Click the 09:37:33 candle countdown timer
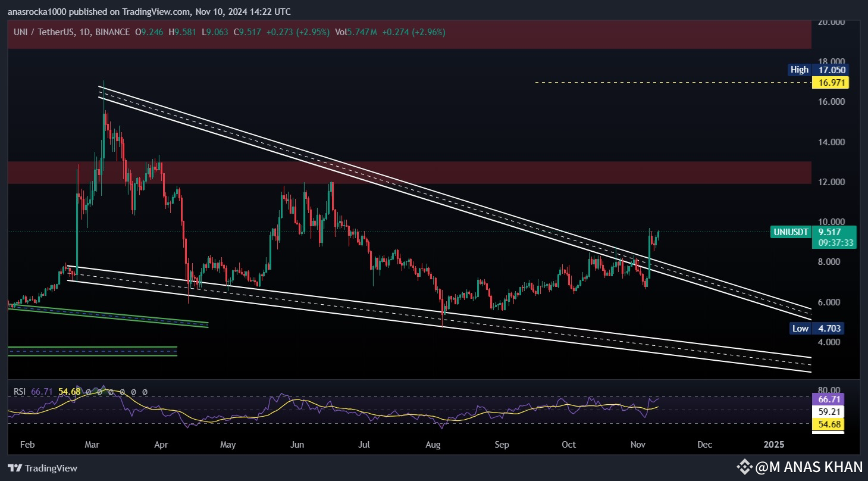The image size is (868, 481). (x=835, y=244)
